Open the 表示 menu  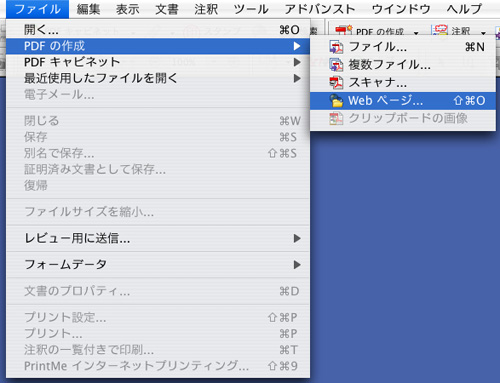click(127, 9)
